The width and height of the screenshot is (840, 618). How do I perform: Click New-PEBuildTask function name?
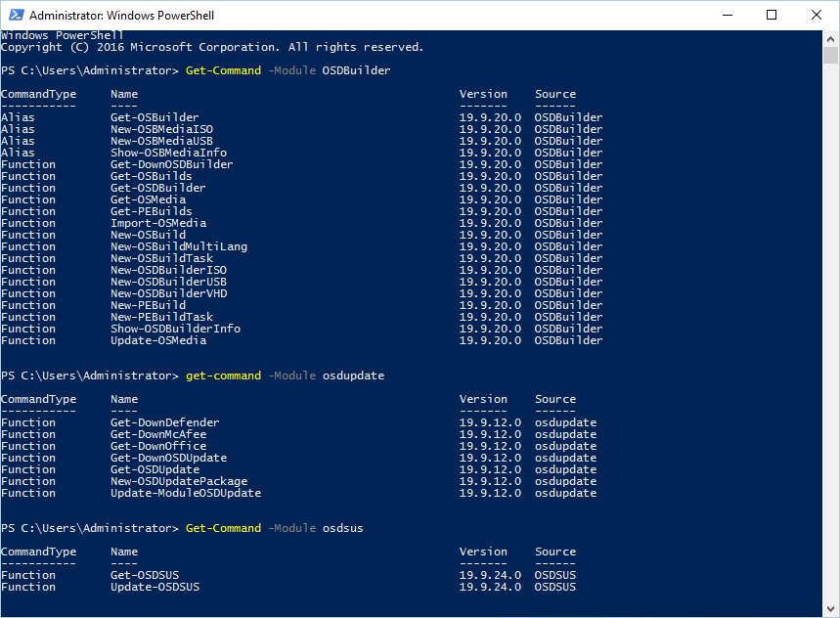(x=161, y=318)
